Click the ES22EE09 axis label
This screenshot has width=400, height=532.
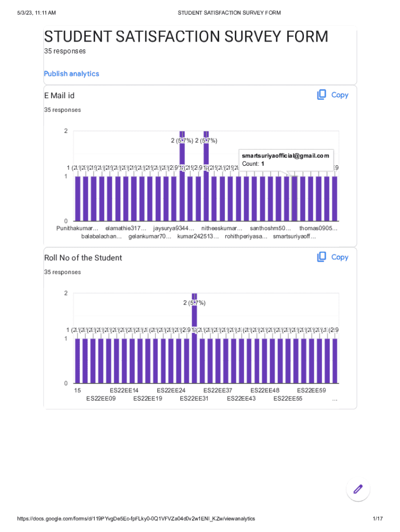pyautogui.click(x=101, y=399)
